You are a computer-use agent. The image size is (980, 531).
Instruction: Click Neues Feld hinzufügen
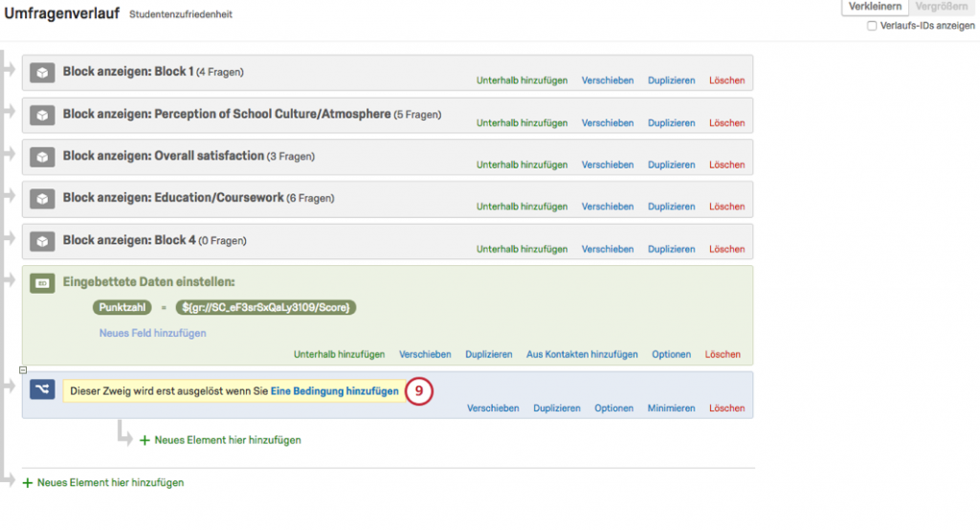[152, 333]
